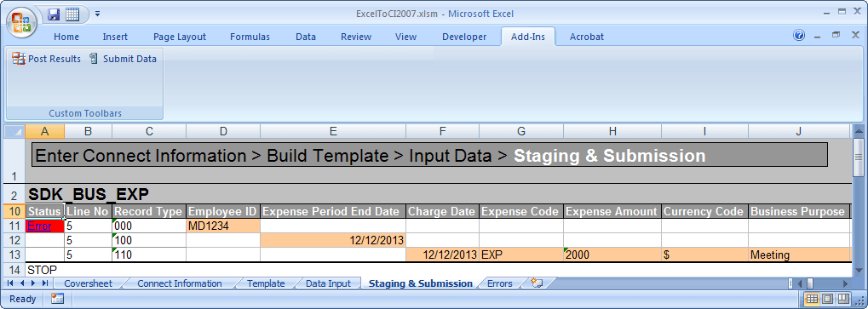868x309 pixels.
Task: Select the EXP Expense Code cell
Action: (521, 255)
